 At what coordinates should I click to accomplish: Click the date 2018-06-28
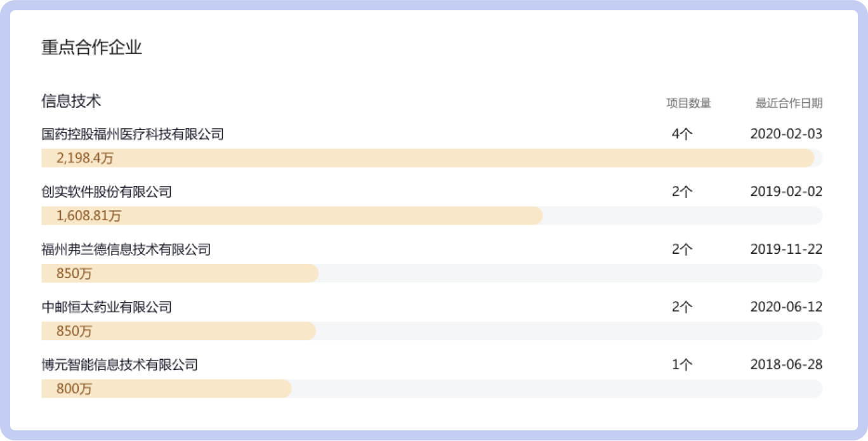pos(786,365)
